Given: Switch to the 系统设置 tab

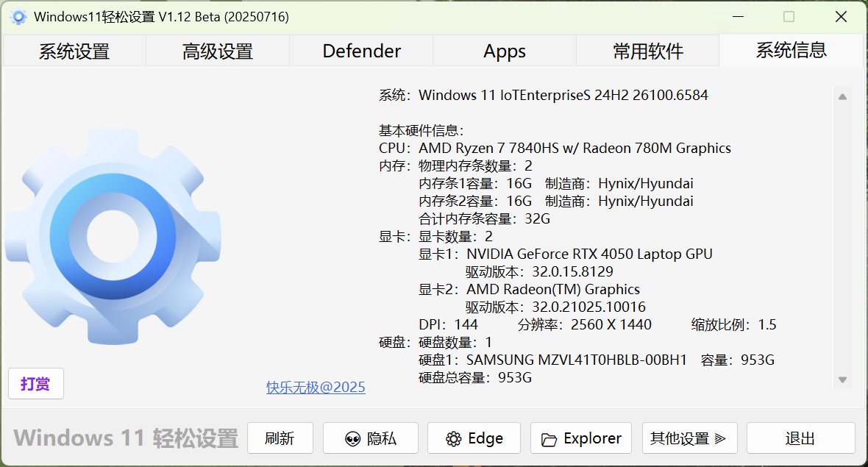Looking at the screenshot, I should tap(74, 51).
